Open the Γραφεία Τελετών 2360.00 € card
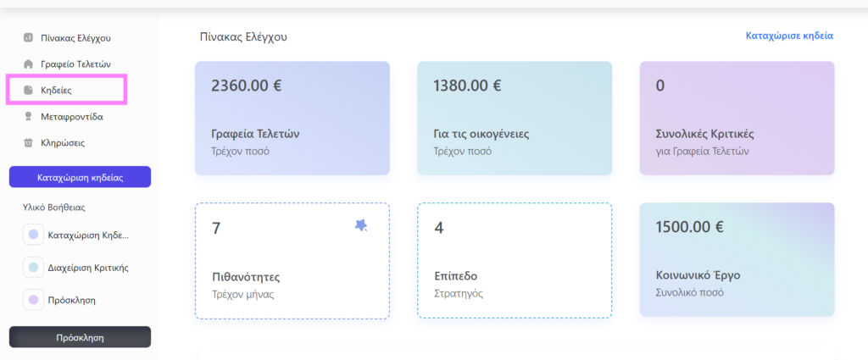The width and height of the screenshot is (868, 360). click(292, 118)
